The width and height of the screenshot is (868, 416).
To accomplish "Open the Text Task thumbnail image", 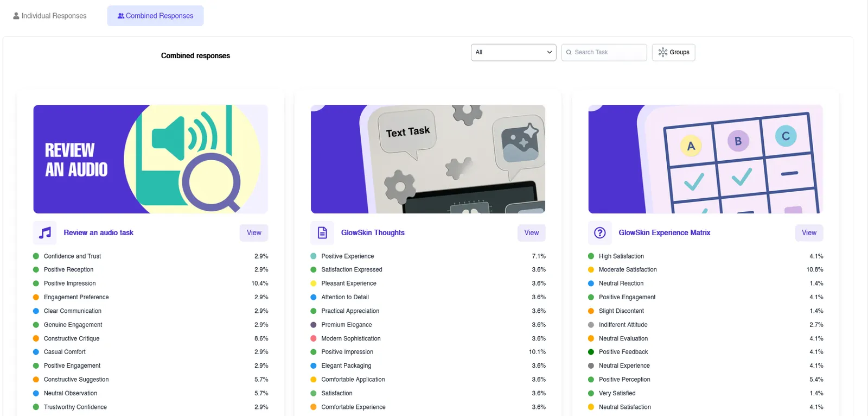I will pos(428,159).
